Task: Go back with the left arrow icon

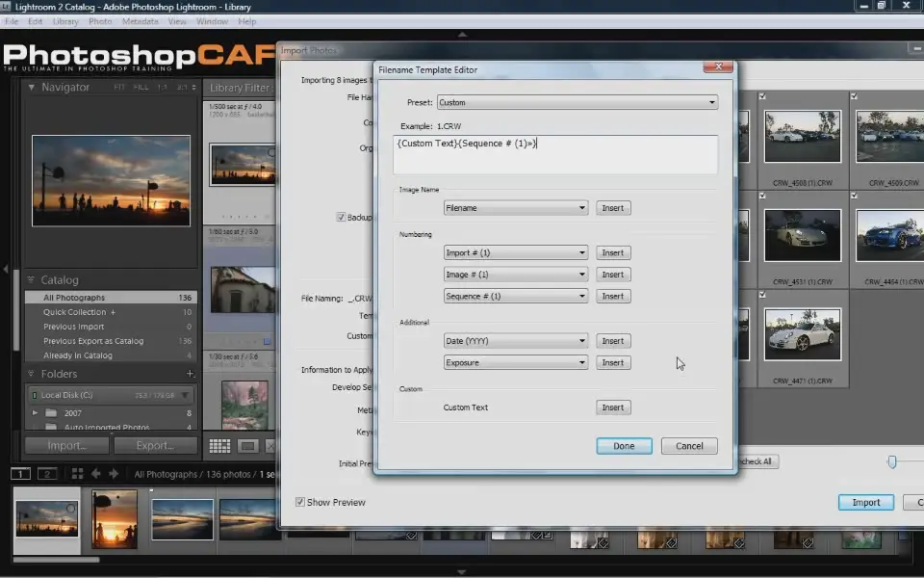Action: coord(95,474)
